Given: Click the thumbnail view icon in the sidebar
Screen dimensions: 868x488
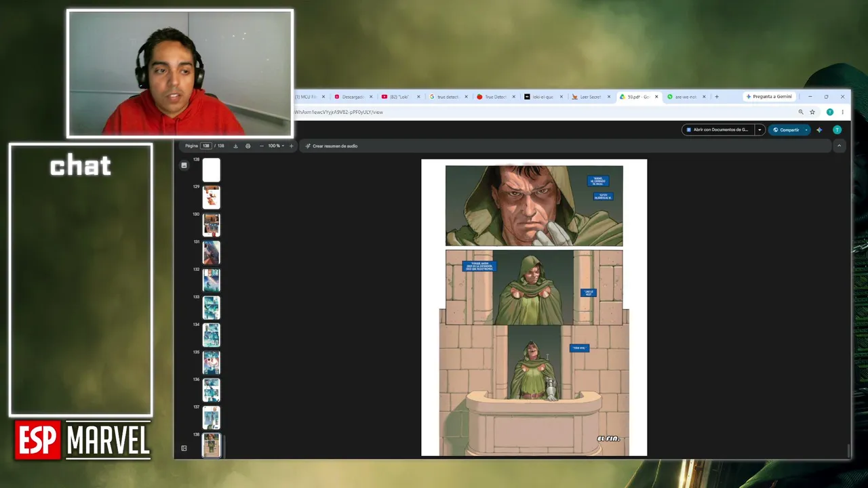Looking at the screenshot, I should 184,165.
